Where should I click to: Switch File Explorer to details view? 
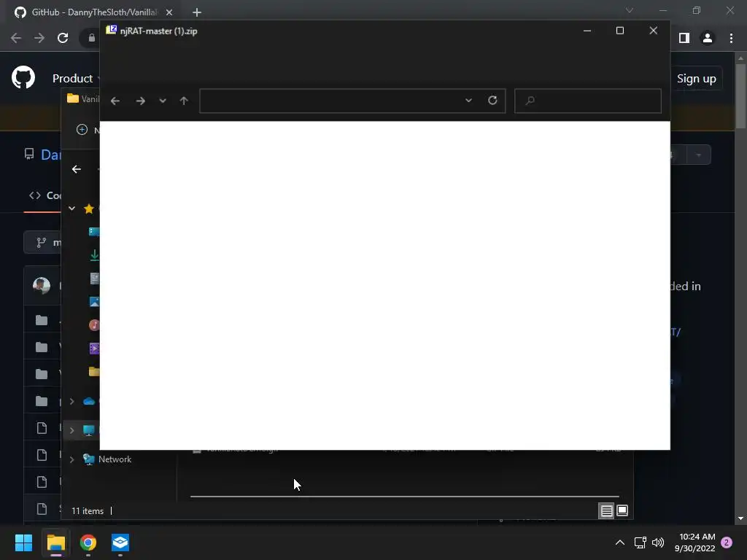pos(606,511)
